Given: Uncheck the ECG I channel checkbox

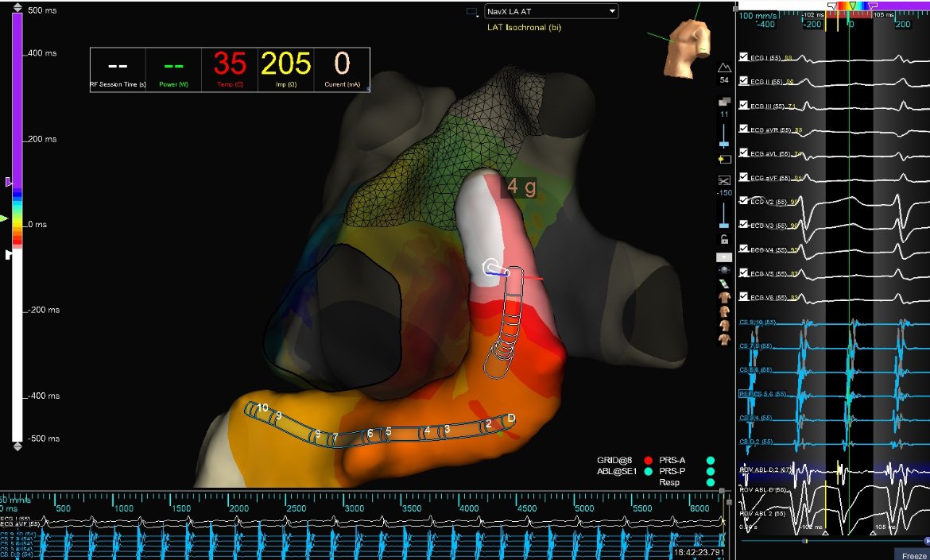Looking at the screenshot, I should coord(743,57).
